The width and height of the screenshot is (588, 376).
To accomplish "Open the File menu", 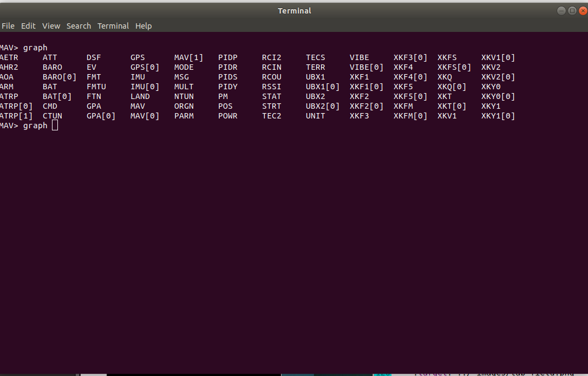I will 8,26.
